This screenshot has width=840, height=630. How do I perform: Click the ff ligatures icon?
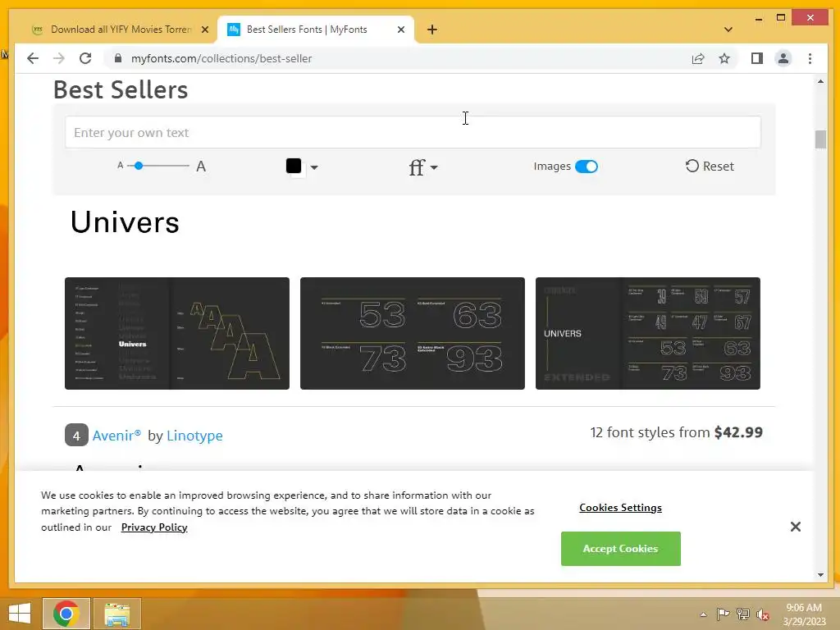417,167
